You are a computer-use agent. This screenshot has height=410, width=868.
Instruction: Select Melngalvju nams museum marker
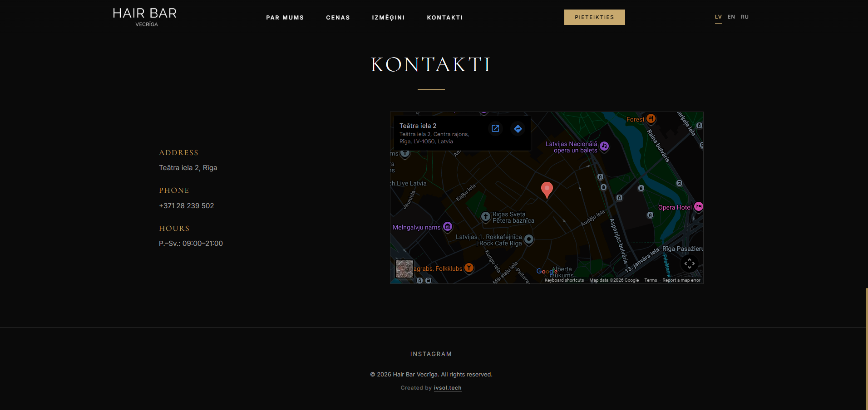[x=448, y=226]
